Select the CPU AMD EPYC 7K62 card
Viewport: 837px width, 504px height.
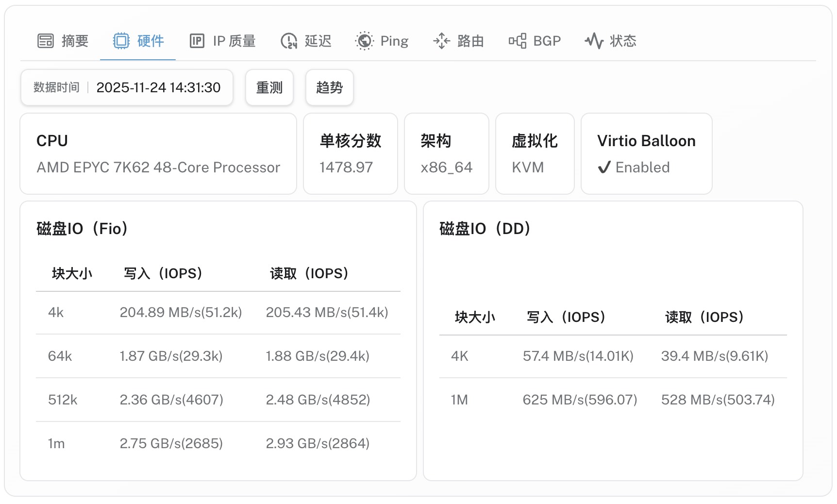point(158,154)
